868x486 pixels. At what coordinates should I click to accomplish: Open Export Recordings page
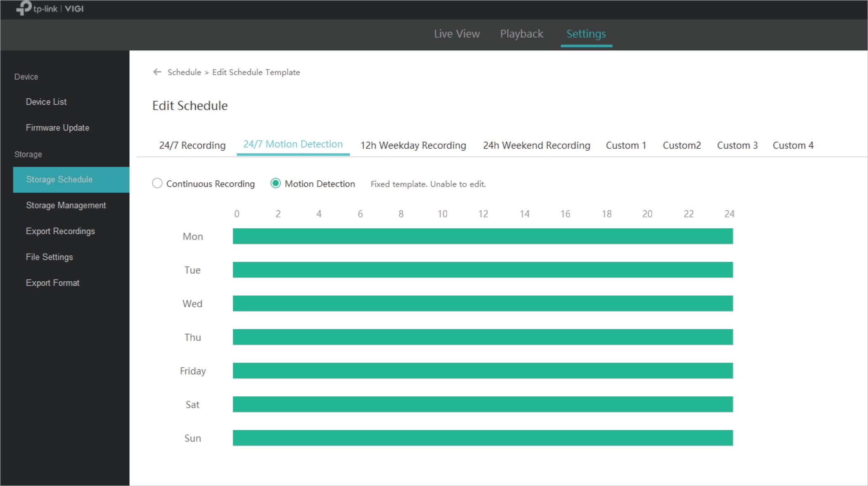point(60,231)
